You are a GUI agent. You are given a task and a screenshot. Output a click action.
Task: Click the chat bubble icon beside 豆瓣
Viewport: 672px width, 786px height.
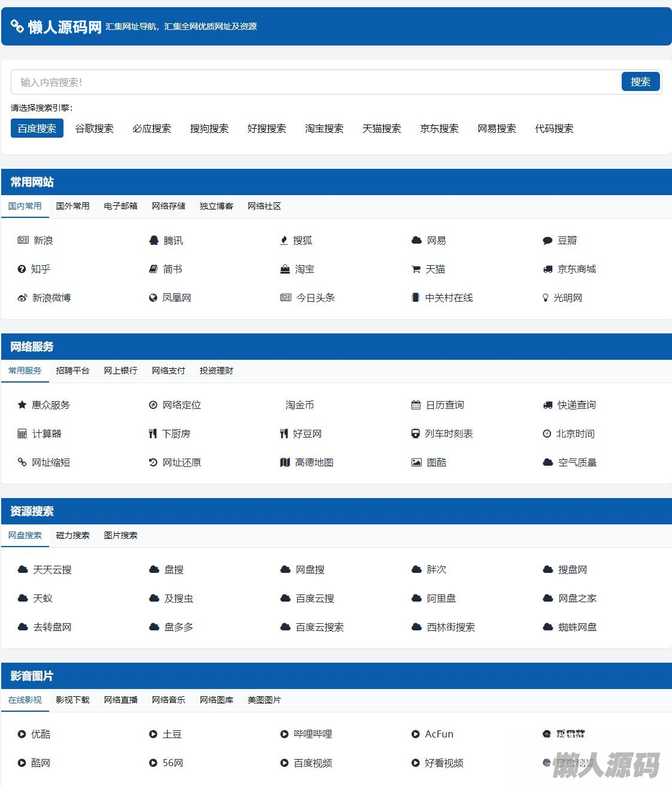[547, 241]
